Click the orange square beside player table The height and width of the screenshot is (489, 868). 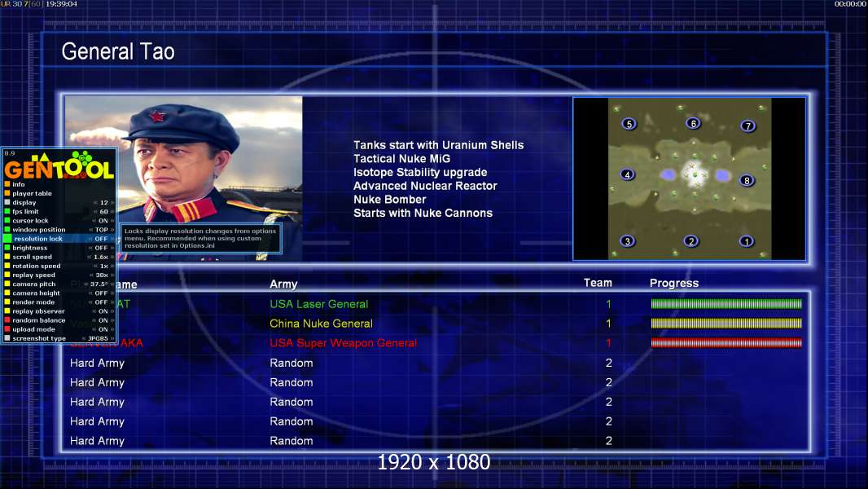tap(7, 193)
